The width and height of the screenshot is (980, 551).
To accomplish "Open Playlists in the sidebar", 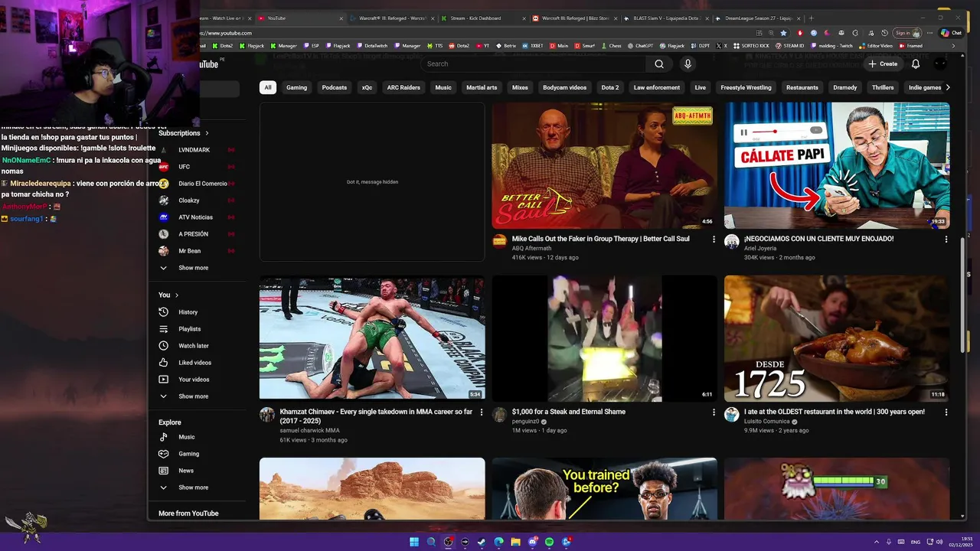I will 190,329.
